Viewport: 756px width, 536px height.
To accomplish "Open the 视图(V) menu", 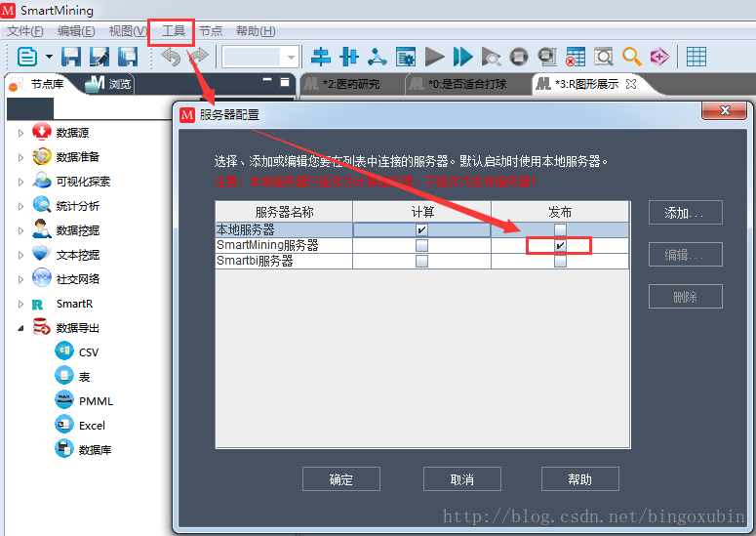I will (x=128, y=31).
